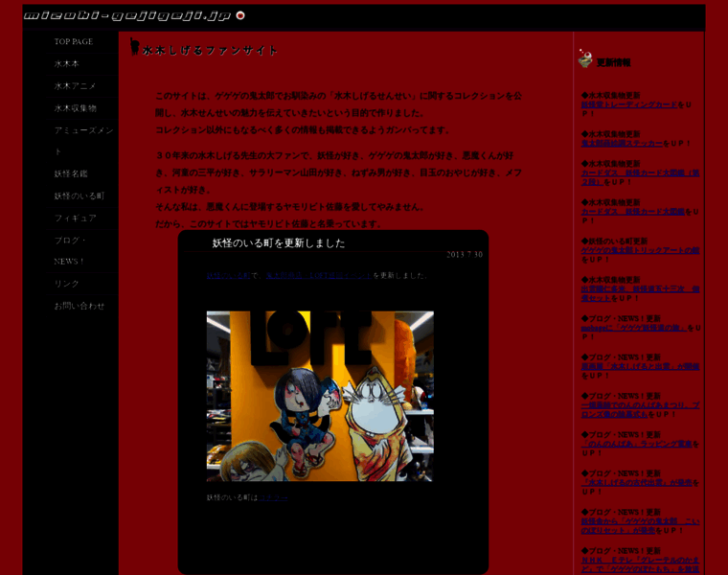Open mobage ゲゲゲ妖怪道の旅 link
728x575 pixels.
(x=634, y=328)
